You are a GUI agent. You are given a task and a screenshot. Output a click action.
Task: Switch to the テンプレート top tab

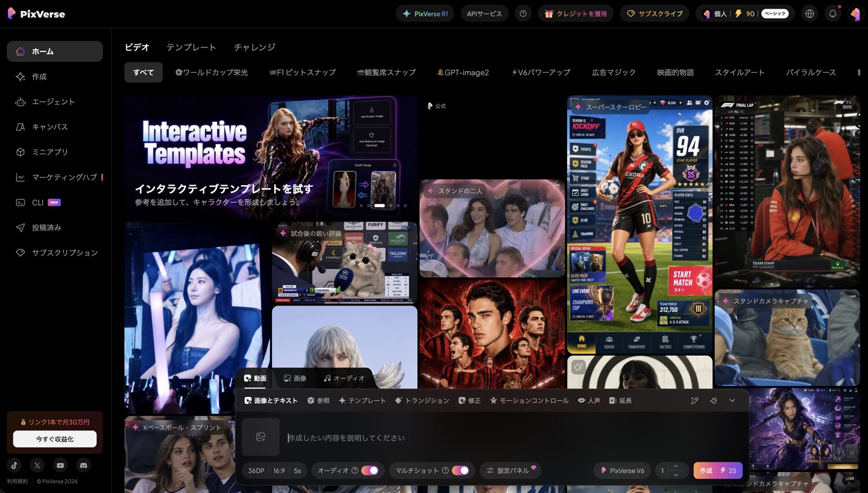click(x=191, y=47)
